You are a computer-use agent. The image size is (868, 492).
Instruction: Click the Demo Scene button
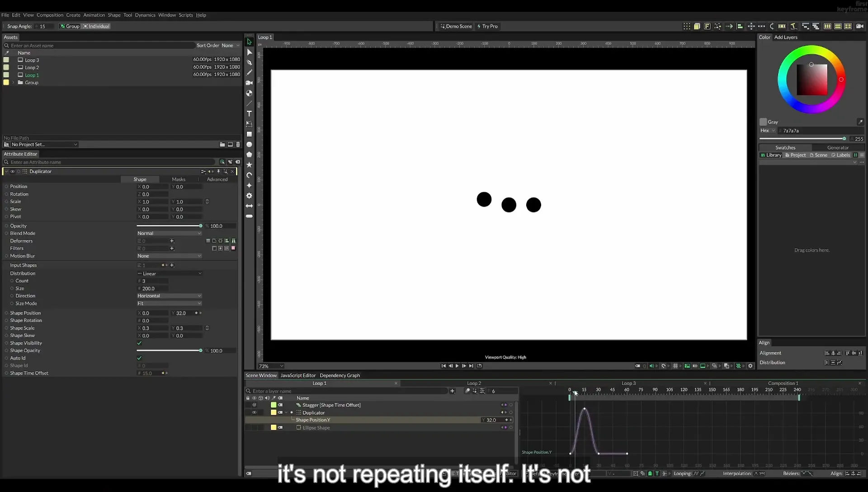tap(456, 26)
